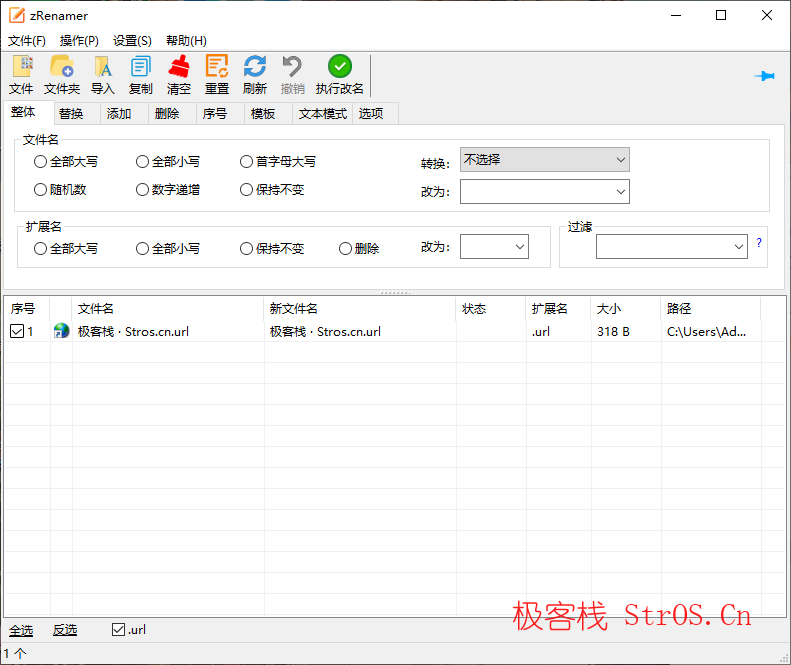Open the 帮助(H) menu
Image resolution: width=791 pixels, height=665 pixels.
pos(186,41)
